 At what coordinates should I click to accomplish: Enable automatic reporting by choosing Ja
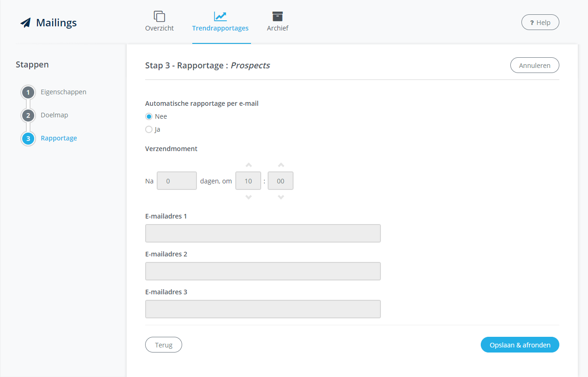[x=148, y=129]
